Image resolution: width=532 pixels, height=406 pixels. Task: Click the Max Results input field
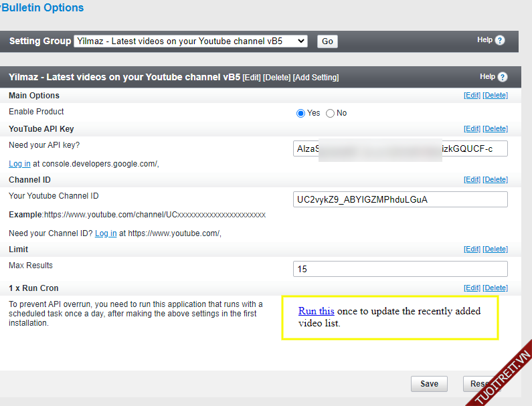[x=400, y=269]
